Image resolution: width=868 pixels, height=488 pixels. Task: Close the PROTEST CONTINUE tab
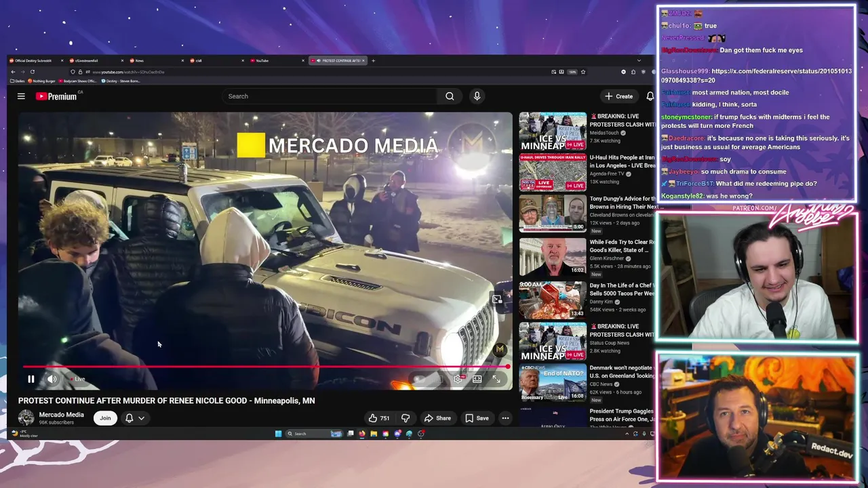click(x=363, y=60)
